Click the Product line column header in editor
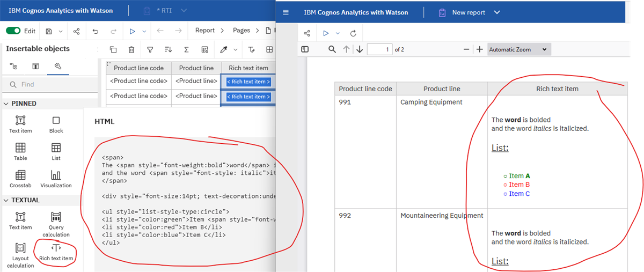The width and height of the screenshot is (644, 272). tap(196, 68)
